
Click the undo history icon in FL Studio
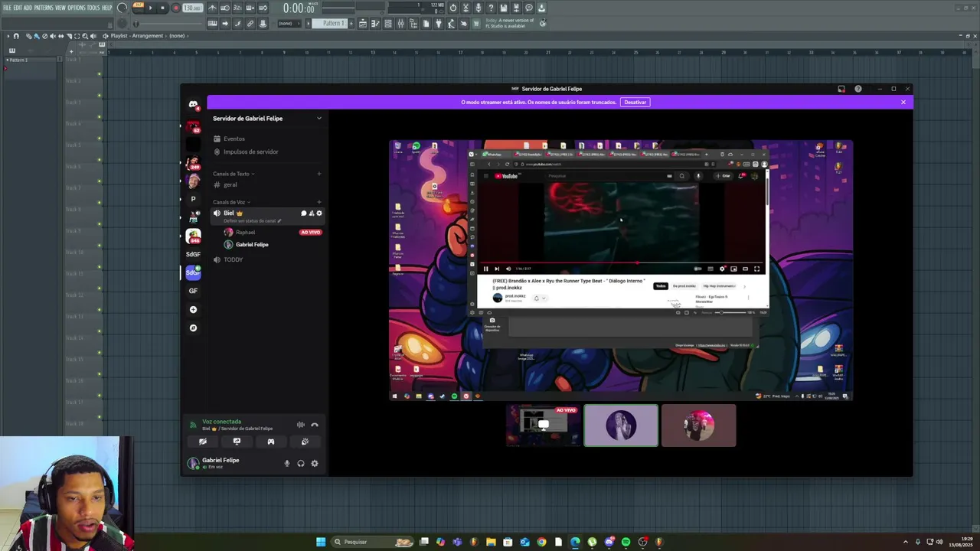453,8
